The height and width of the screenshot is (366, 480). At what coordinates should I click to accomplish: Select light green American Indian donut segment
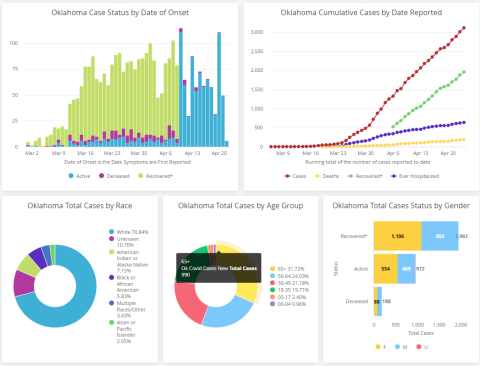29,266
